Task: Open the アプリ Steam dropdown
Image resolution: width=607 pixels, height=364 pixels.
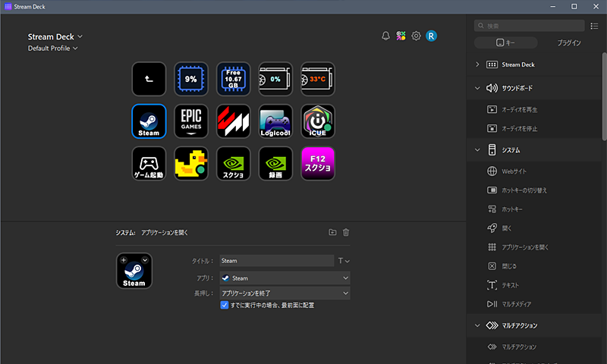Action: [285, 278]
